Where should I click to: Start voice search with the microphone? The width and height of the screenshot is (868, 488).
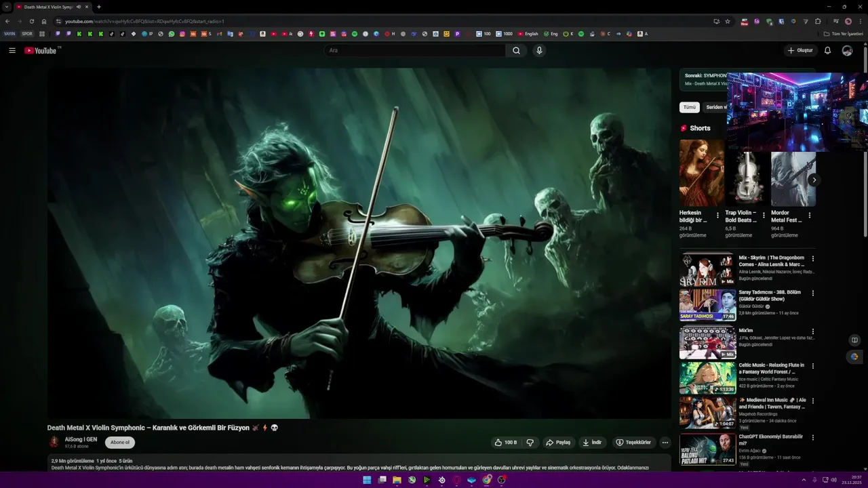point(539,50)
